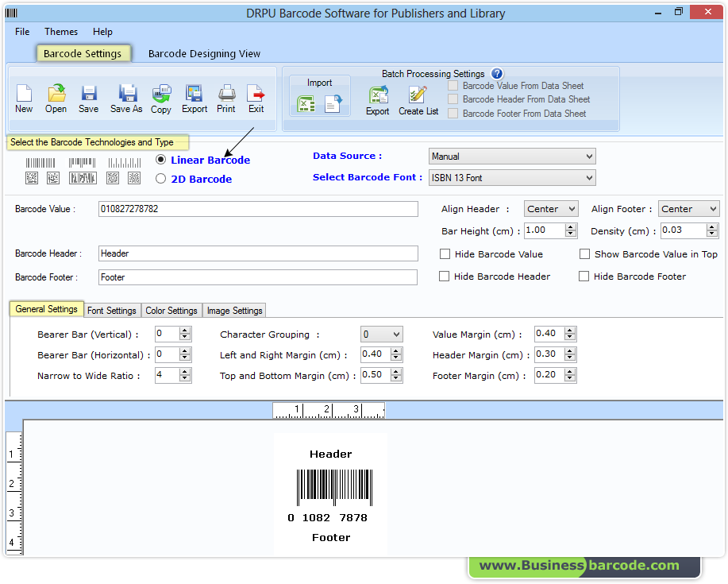Copy the barcode to clipboard
Screen dimensions: 728x584
tap(161, 99)
